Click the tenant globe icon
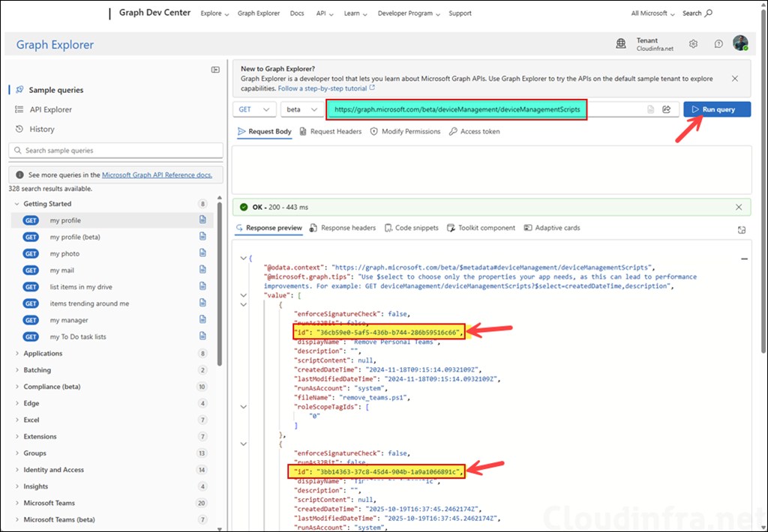The width and height of the screenshot is (768, 532). [621, 43]
